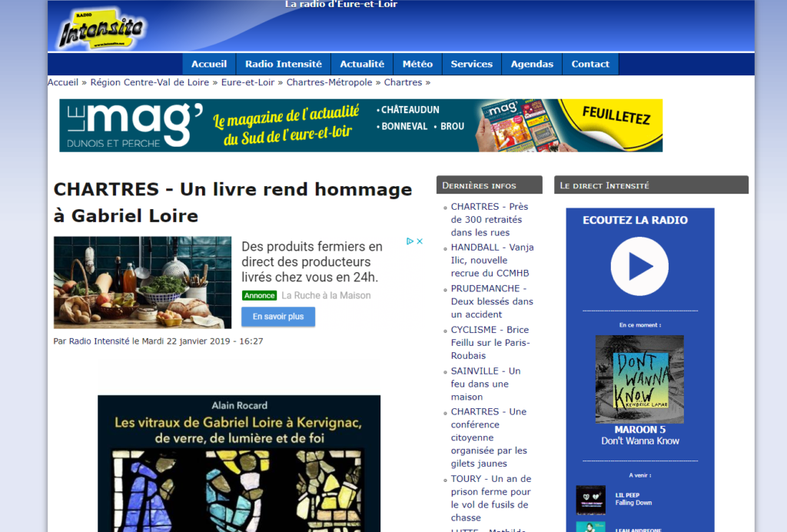Click the Chartres breadcrumb link
The image size is (787, 532).
click(403, 82)
